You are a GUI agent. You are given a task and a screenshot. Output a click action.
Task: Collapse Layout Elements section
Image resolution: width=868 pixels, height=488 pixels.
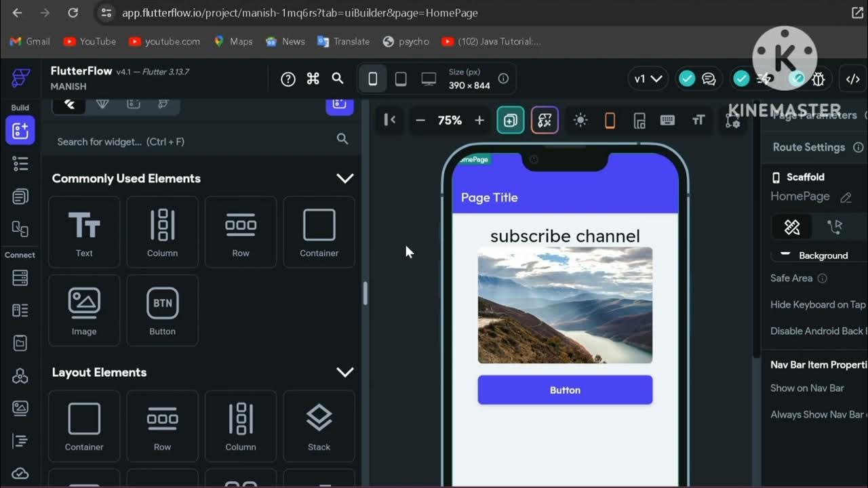pyautogui.click(x=345, y=372)
